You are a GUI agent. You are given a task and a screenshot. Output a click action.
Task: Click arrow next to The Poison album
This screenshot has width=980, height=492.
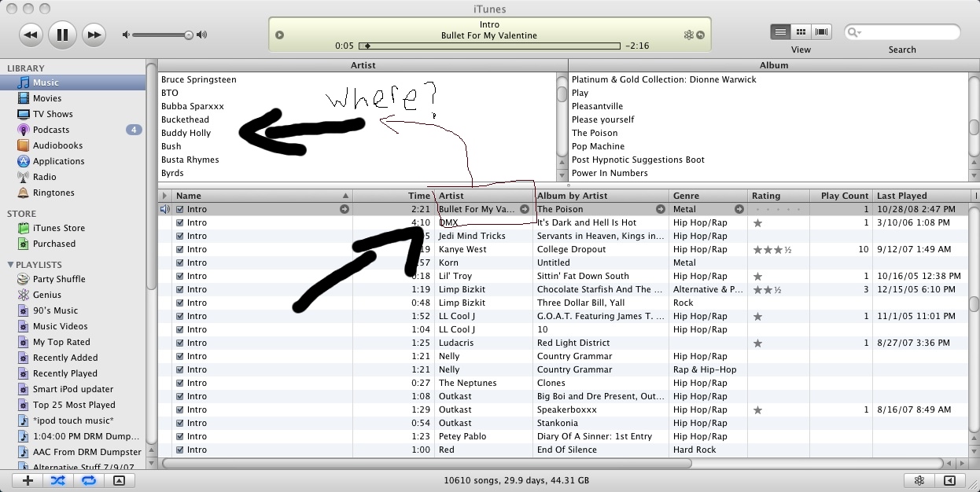tap(661, 209)
